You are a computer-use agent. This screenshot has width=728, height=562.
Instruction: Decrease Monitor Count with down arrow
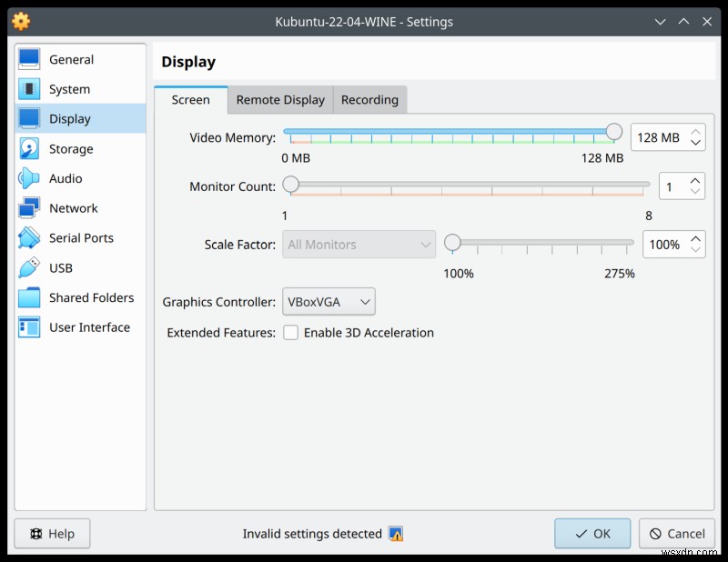(695, 191)
